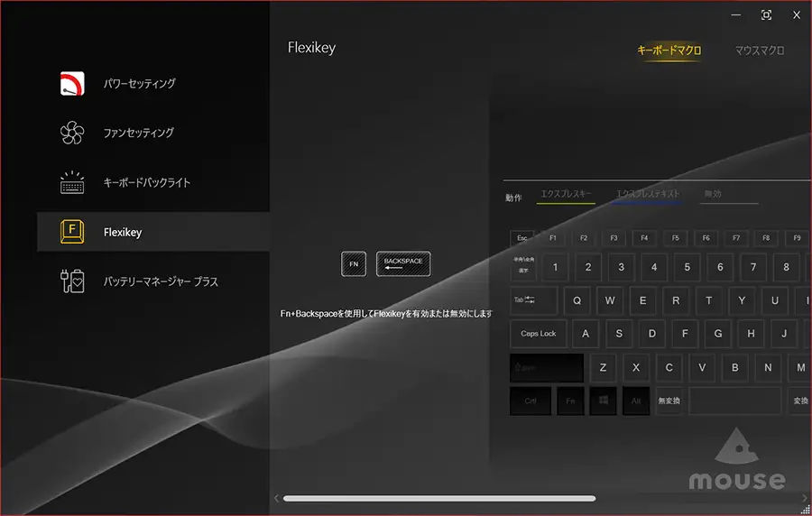Select the number 5 key
This screenshot has height=516, width=812.
(687, 267)
